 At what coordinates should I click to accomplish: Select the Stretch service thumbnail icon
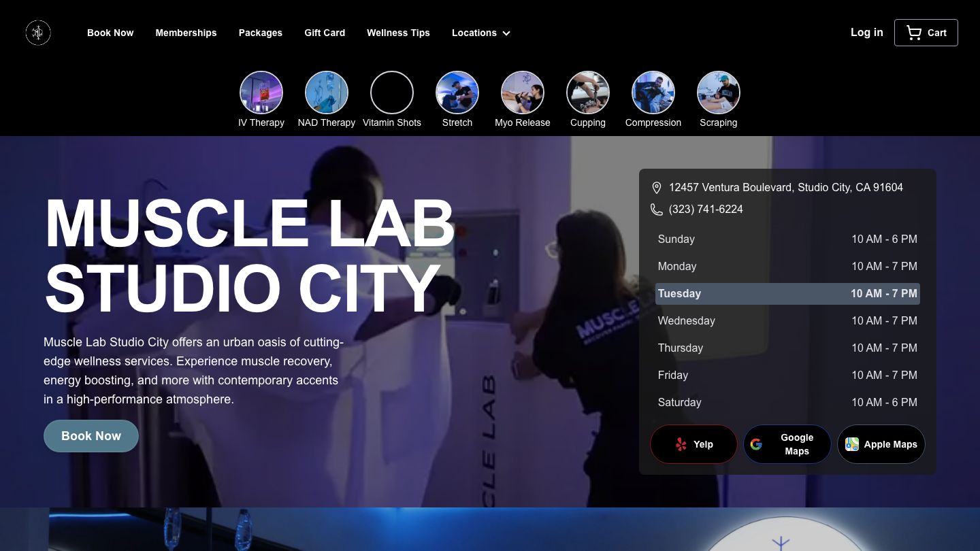457,93
